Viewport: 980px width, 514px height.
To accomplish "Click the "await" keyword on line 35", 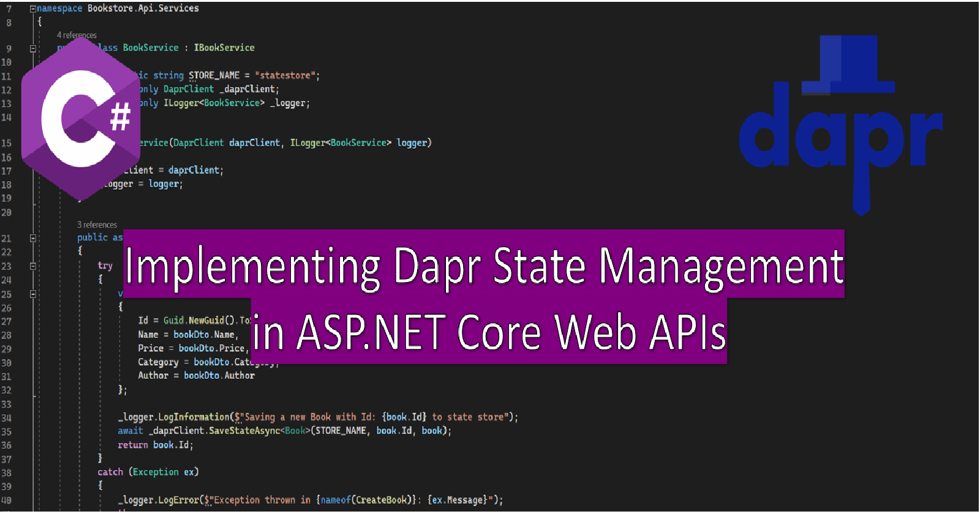I will pos(130,431).
